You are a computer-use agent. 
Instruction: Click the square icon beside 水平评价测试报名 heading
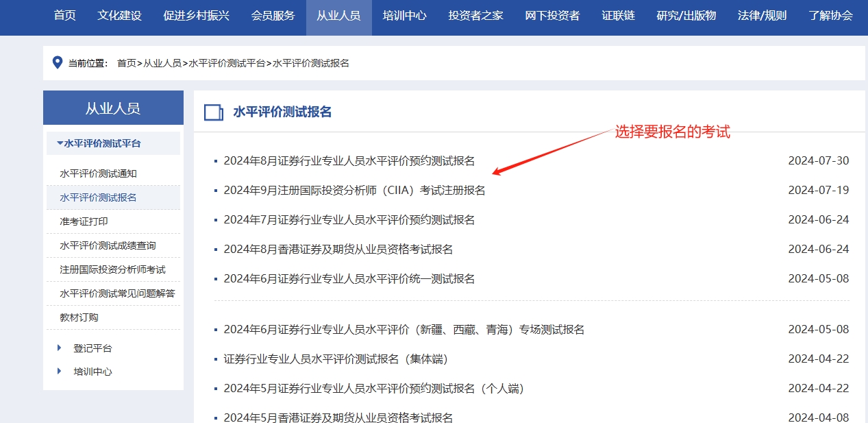pos(214,112)
